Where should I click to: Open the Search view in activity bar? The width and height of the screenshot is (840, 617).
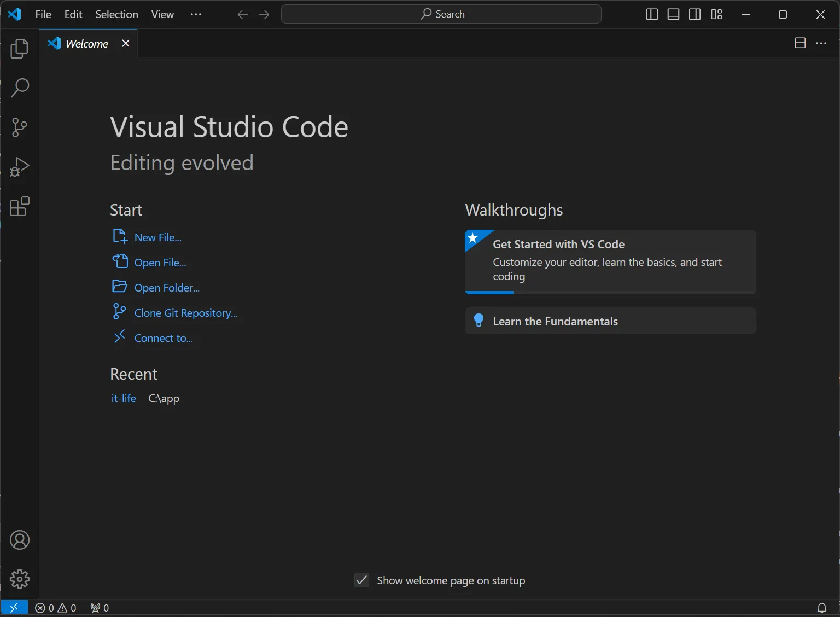20,88
